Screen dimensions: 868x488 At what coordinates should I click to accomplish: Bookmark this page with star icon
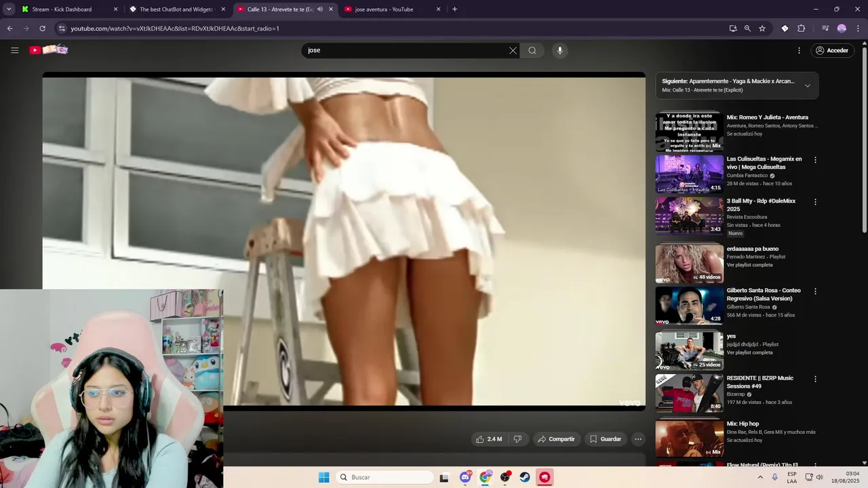[x=762, y=28]
